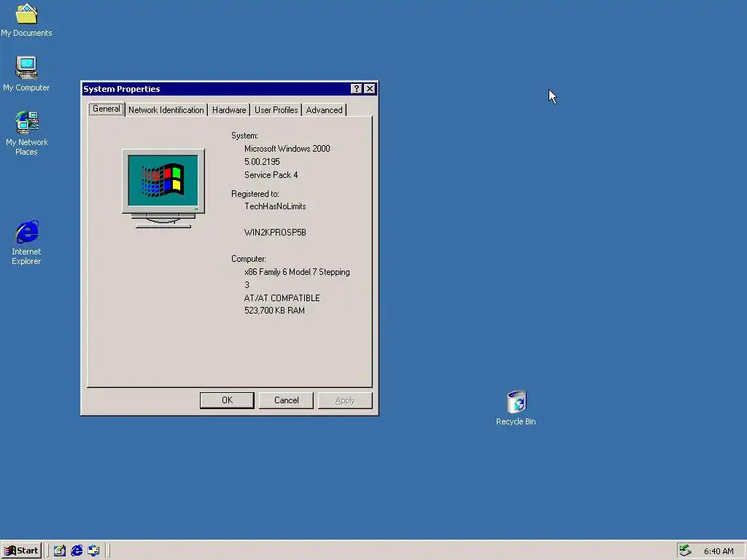Click the Windows monitor logo image

point(163,188)
